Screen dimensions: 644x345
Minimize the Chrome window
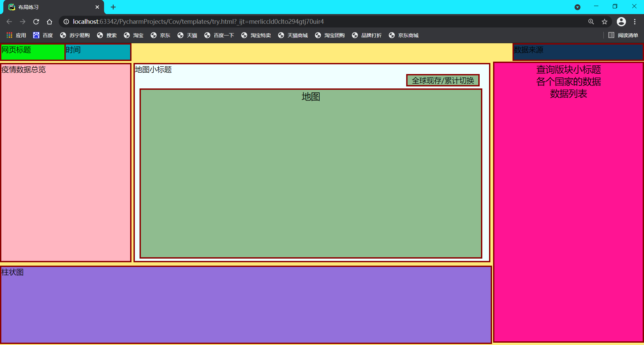pyautogui.click(x=596, y=6)
